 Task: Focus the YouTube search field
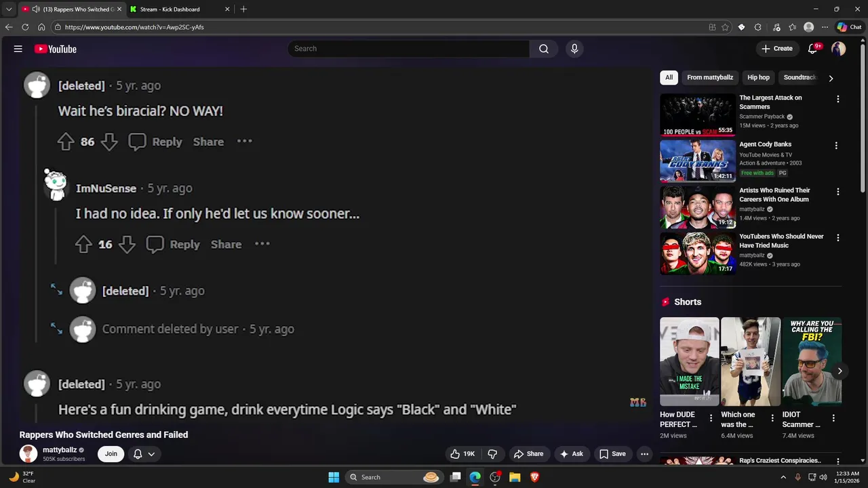pos(408,49)
